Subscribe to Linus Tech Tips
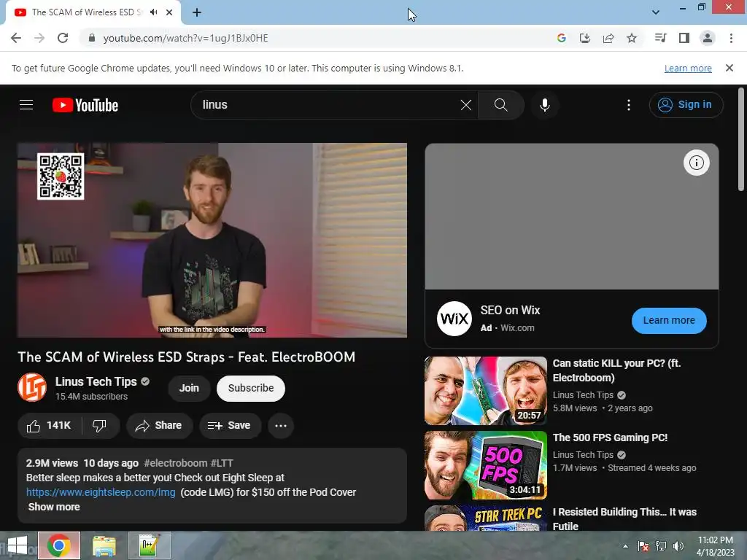The image size is (747, 560). pyautogui.click(x=251, y=388)
